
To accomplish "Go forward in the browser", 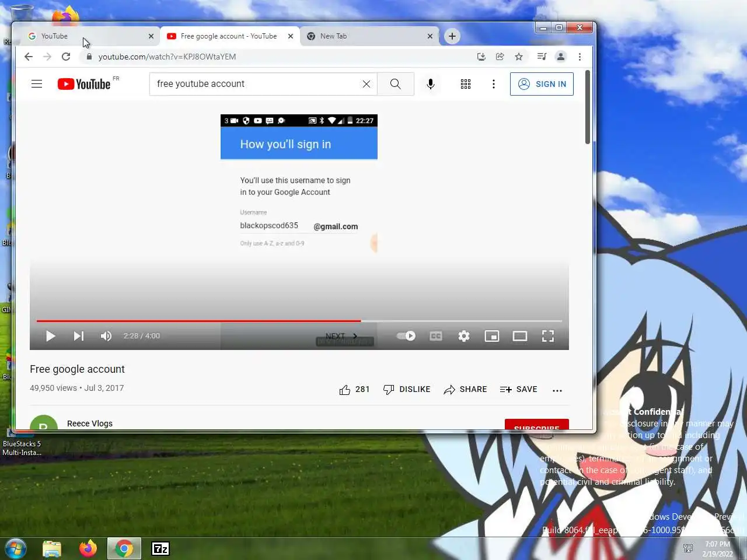I will [47, 57].
